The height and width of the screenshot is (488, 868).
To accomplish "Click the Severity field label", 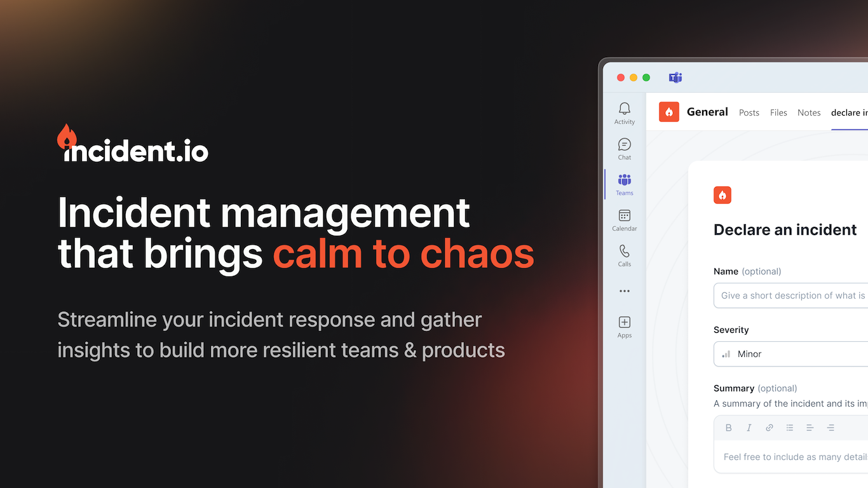I will coord(731,330).
